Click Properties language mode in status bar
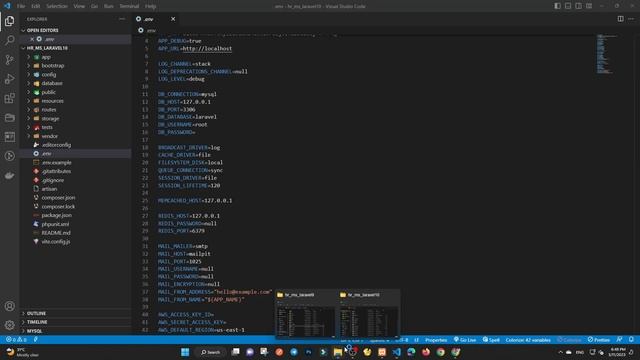 (436, 340)
